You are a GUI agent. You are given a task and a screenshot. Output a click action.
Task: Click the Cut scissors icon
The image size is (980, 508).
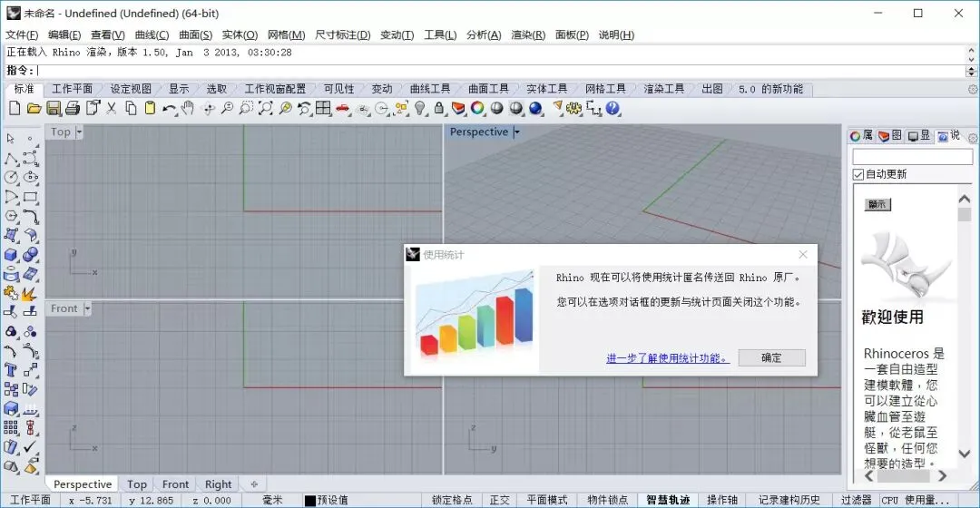(x=112, y=108)
